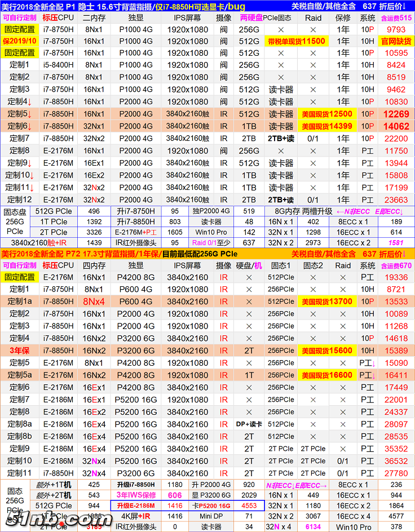Click the price 17199
This screenshot has width=415, height=532.
coord(396,187)
